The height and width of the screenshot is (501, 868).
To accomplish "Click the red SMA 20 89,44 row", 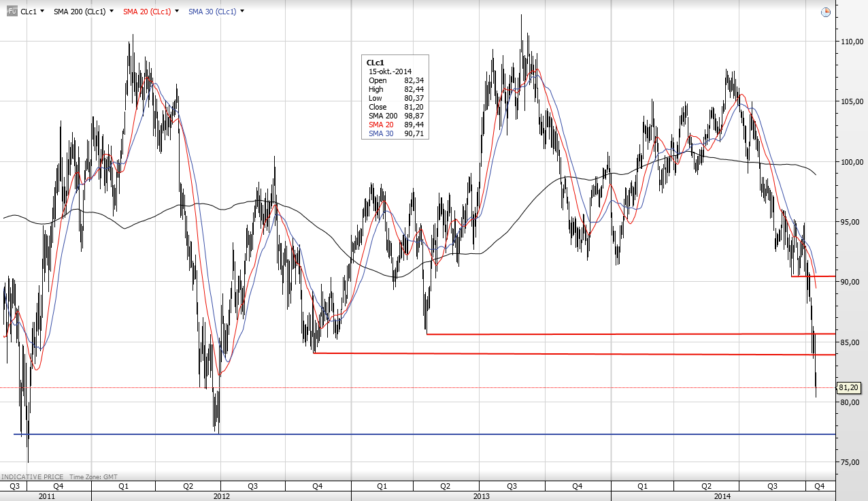I will point(396,125).
